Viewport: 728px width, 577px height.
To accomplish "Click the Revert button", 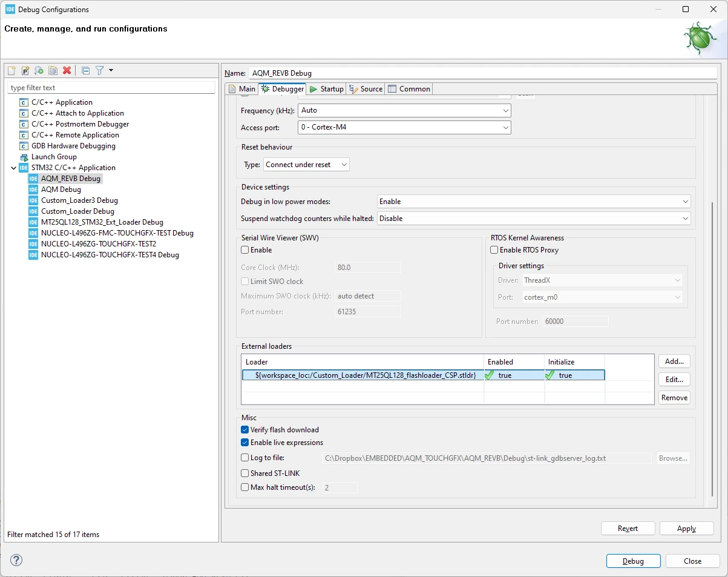I will point(628,529).
